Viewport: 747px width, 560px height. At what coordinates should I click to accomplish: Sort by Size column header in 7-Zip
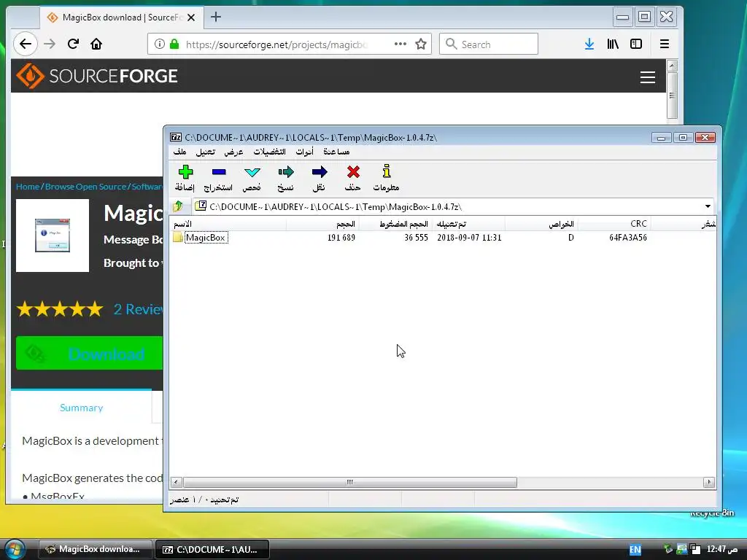pos(322,224)
